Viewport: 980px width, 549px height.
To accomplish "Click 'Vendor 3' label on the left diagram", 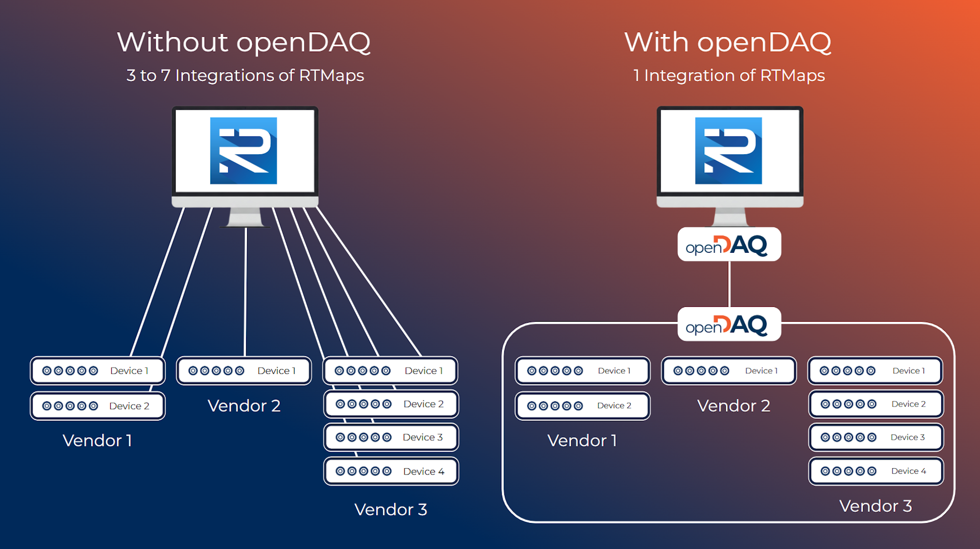I will click(391, 509).
